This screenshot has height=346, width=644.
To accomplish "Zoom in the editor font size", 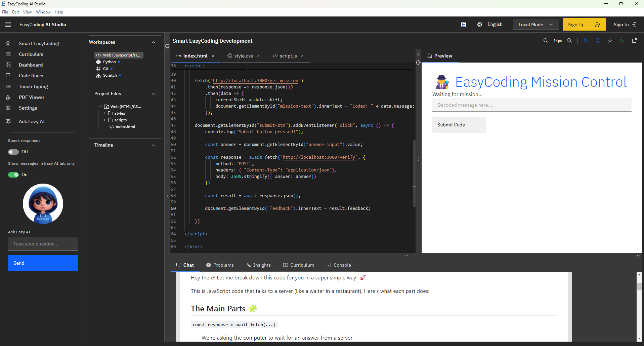I will pyautogui.click(x=569, y=41).
